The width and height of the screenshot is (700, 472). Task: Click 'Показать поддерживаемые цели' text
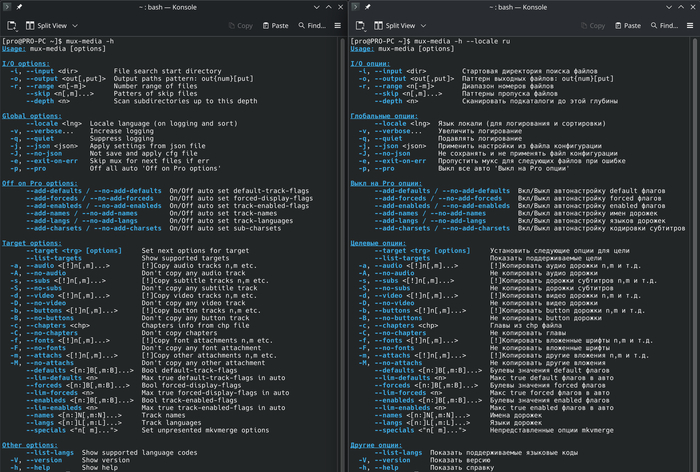click(x=546, y=258)
